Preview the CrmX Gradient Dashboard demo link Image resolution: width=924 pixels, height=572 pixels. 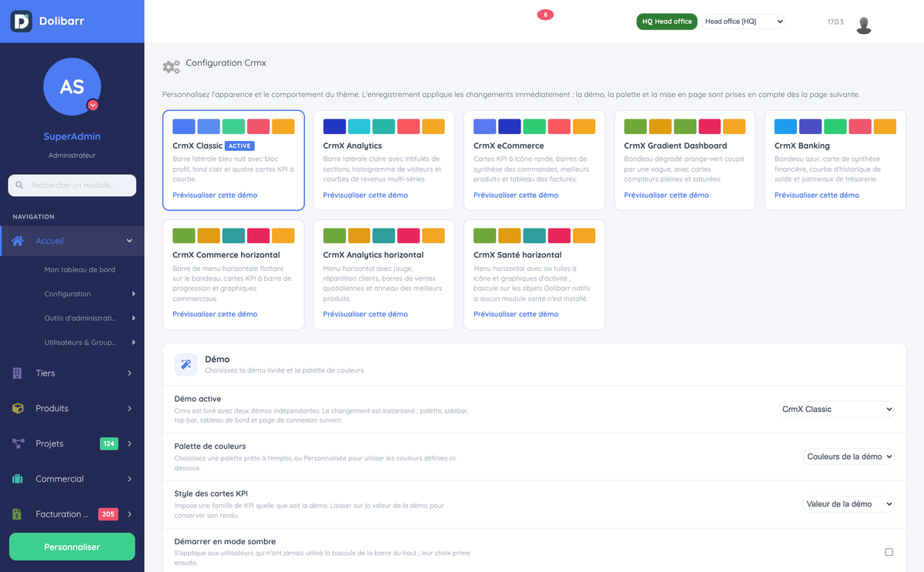tap(667, 196)
